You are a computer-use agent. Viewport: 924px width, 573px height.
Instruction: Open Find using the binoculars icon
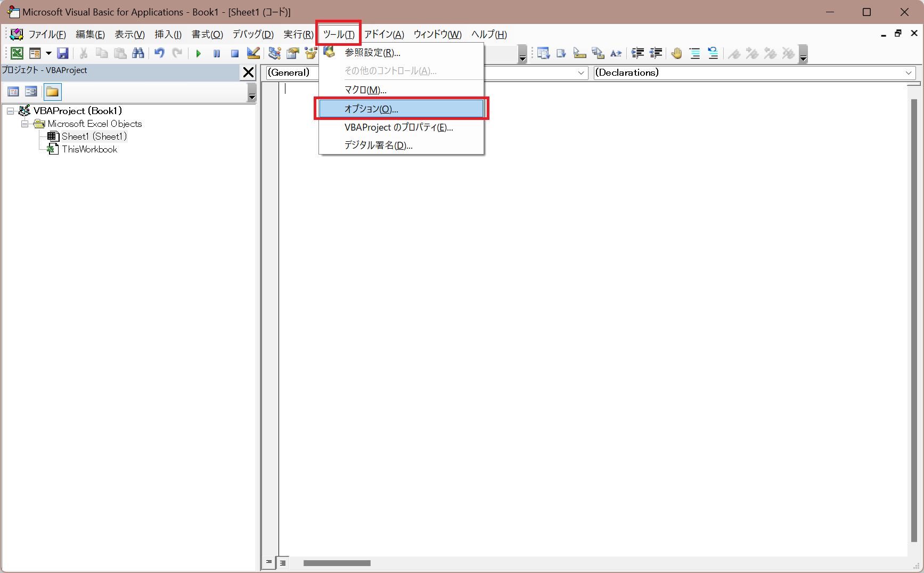click(138, 53)
